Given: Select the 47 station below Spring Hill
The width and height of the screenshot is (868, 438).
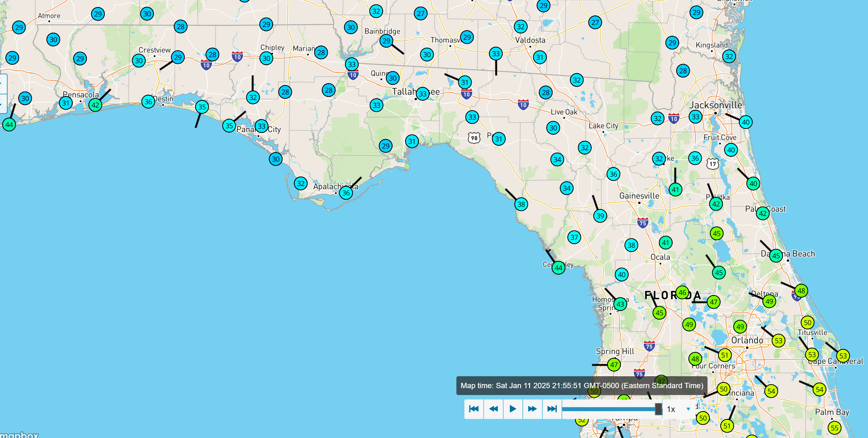Looking at the screenshot, I should click(614, 365).
